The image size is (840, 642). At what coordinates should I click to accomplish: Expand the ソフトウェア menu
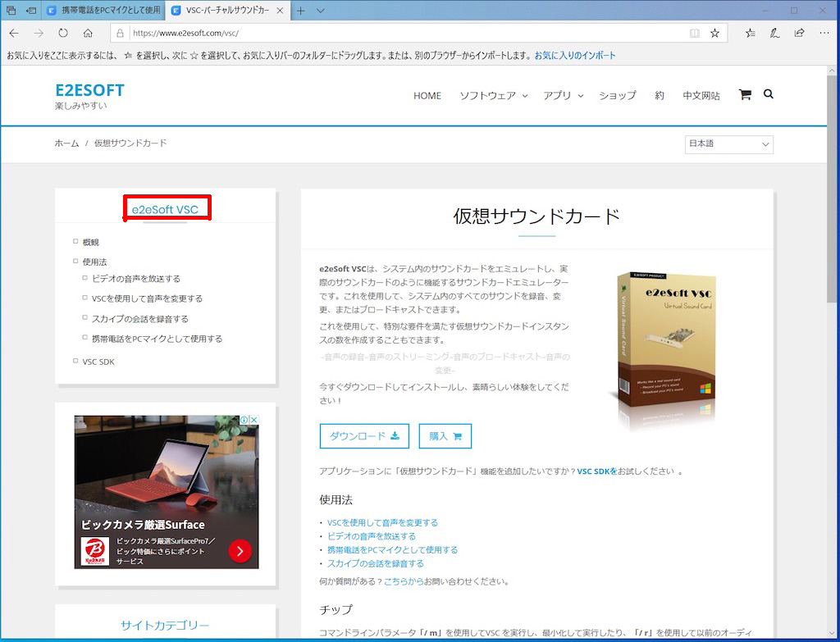(x=493, y=95)
